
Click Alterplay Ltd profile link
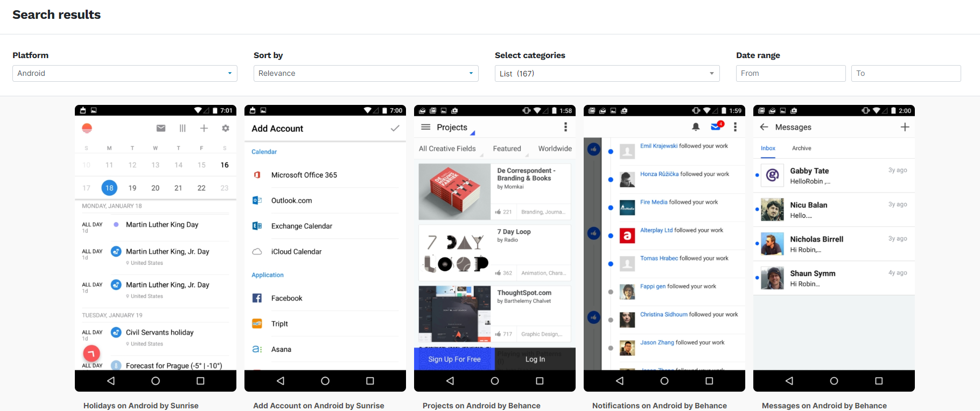tap(656, 230)
